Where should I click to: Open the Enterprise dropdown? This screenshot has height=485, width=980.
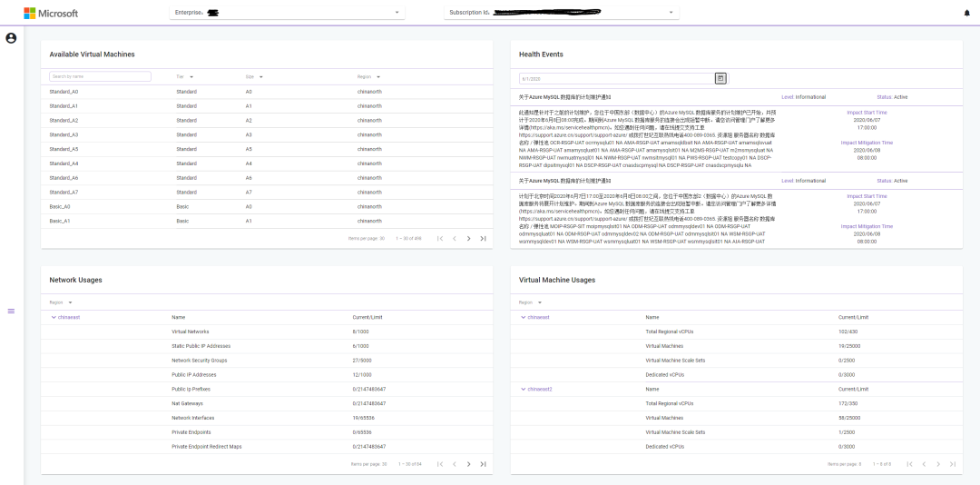[x=287, y=13]
